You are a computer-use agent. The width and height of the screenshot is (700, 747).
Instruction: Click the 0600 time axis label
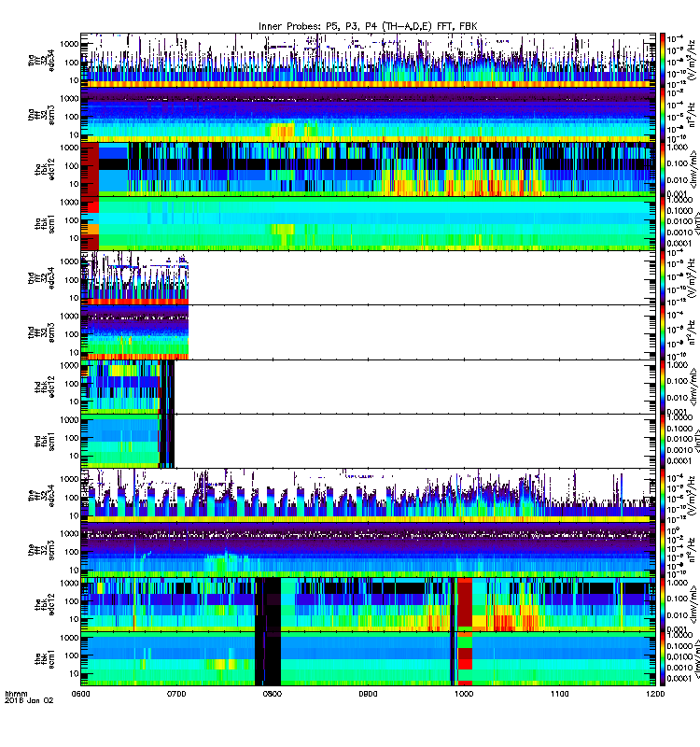(x=80, y=694)
